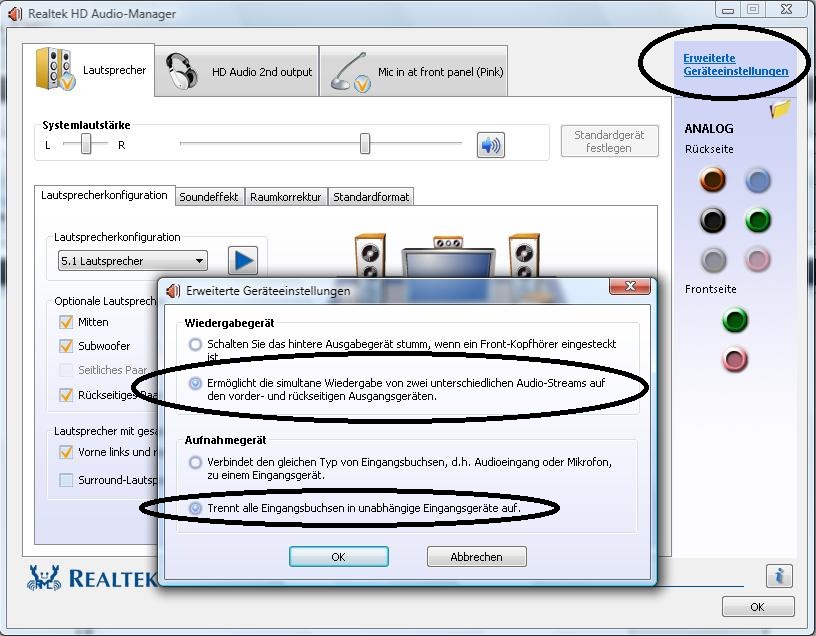Image resolution: width=816 pixels, height=636 pixels.
Task: Switch to HD Audio 2nd output tab
Action: pos(237,71)
